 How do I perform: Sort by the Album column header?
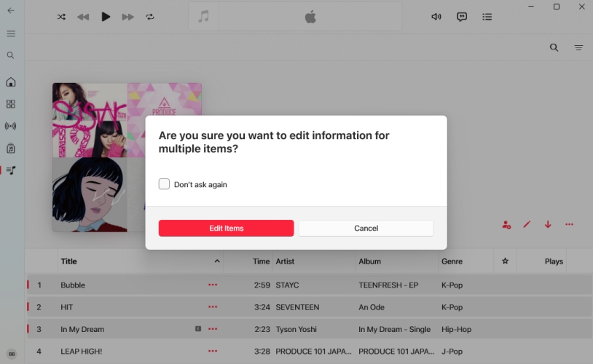tap(369, 261)
